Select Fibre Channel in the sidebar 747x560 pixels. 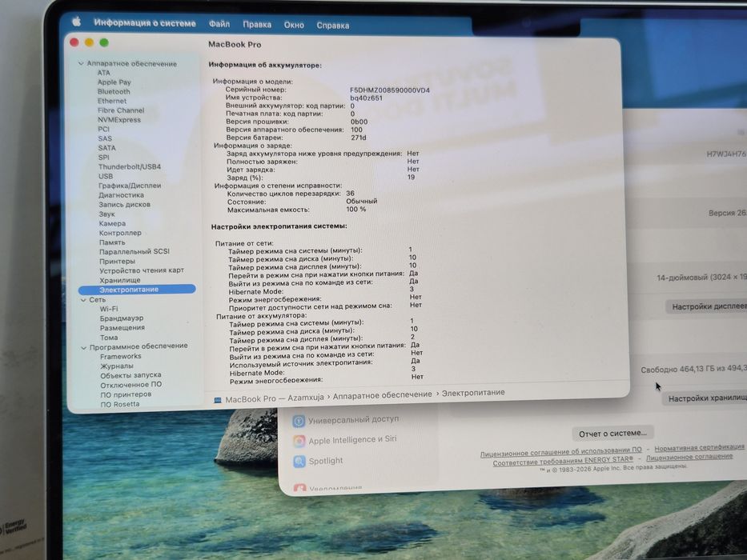pyautogui.click(x=121, y=110)
